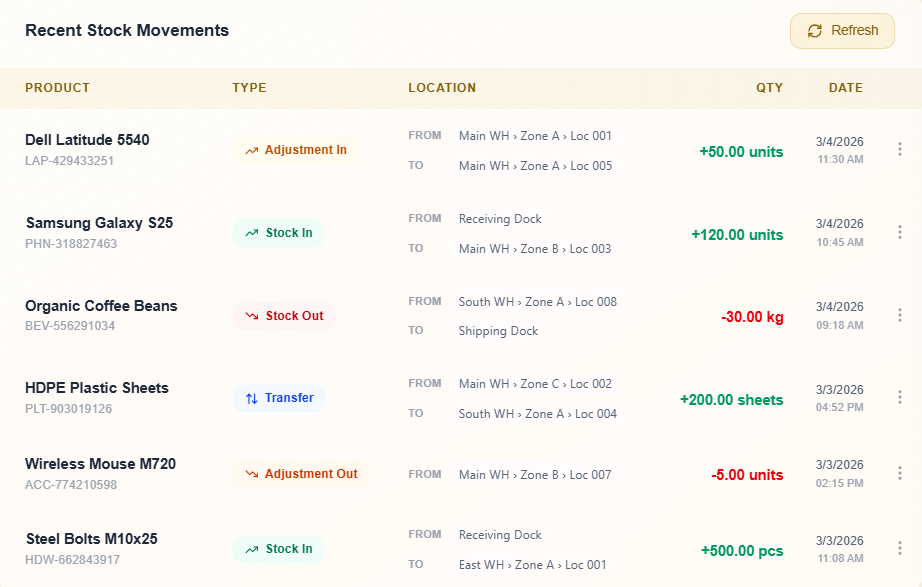Viewport: 922px width, 587px height.
Task: Click location Main WH › Zone B › Loc 003
Action: (x=535, y=249)
